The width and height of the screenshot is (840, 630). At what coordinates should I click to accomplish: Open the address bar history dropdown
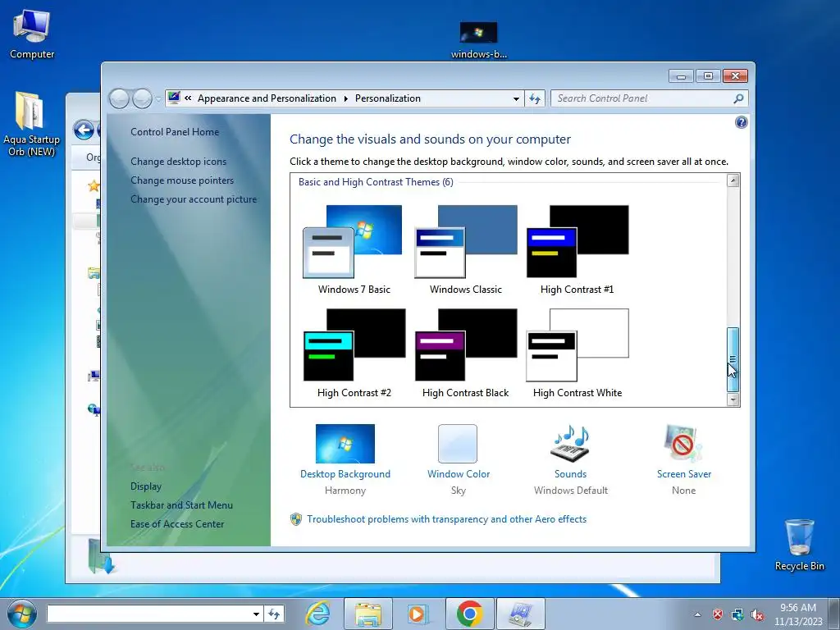pyautogui.click(x=516, y=98)
